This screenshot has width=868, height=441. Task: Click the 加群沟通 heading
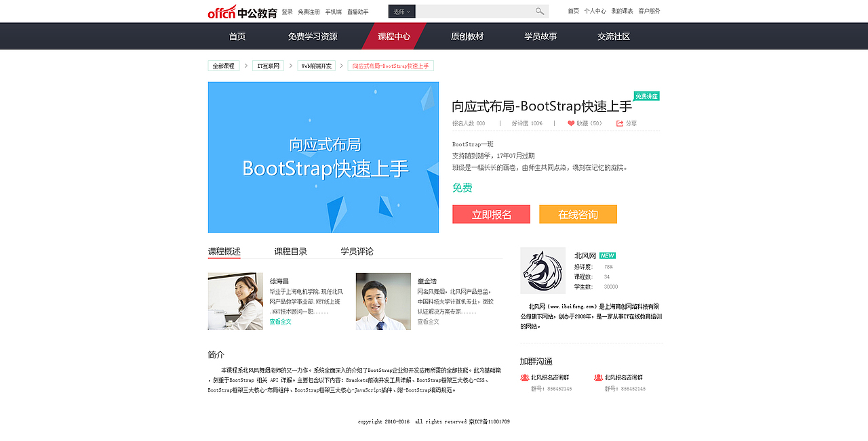tap(536, 361)
